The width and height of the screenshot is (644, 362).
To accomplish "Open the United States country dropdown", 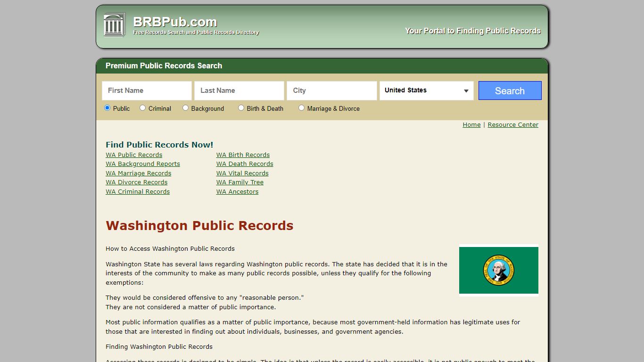I will click(427, 90).
